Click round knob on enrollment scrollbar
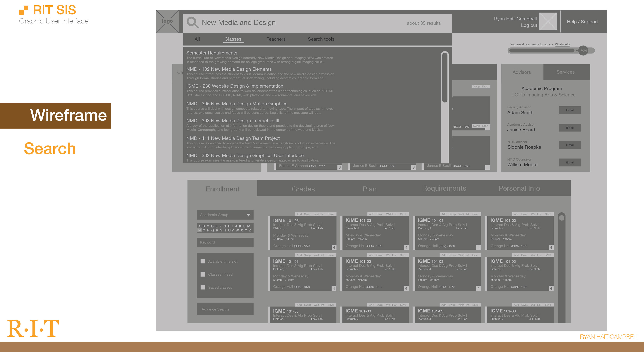The height and width of the screenshot is (352, 644). pos(561,218)
